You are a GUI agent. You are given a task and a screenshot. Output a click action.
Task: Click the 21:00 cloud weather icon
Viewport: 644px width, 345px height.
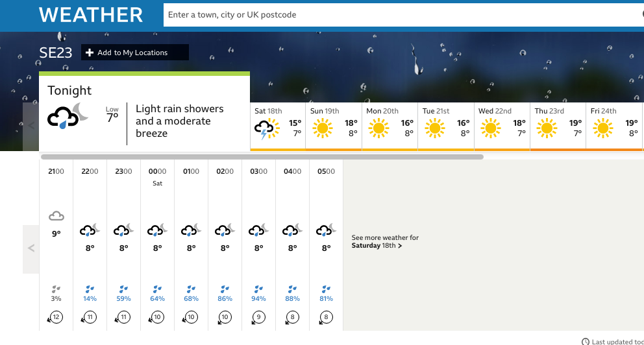(56, 215)
